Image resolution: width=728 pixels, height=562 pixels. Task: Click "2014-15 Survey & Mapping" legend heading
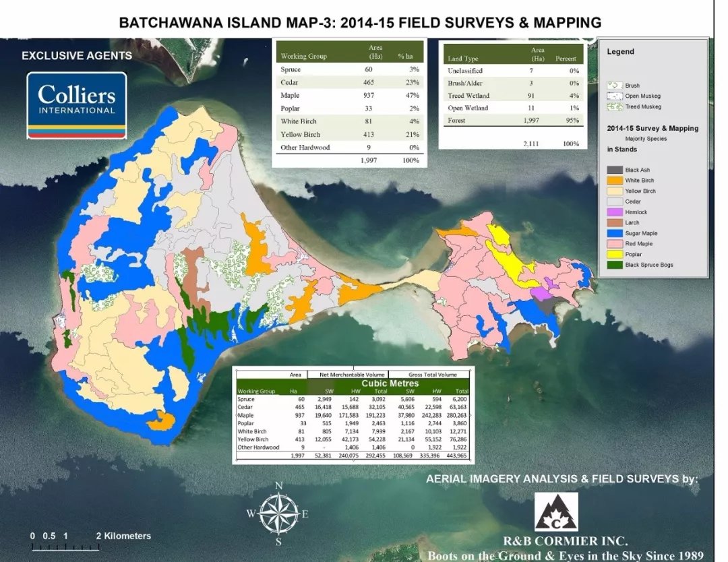tap(653, 128)
